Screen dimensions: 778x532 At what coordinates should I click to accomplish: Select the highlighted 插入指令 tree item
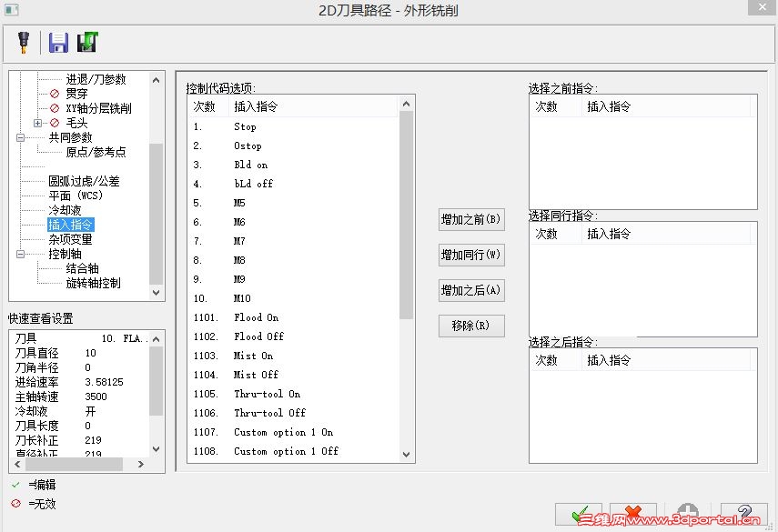[x=70, y=225]
